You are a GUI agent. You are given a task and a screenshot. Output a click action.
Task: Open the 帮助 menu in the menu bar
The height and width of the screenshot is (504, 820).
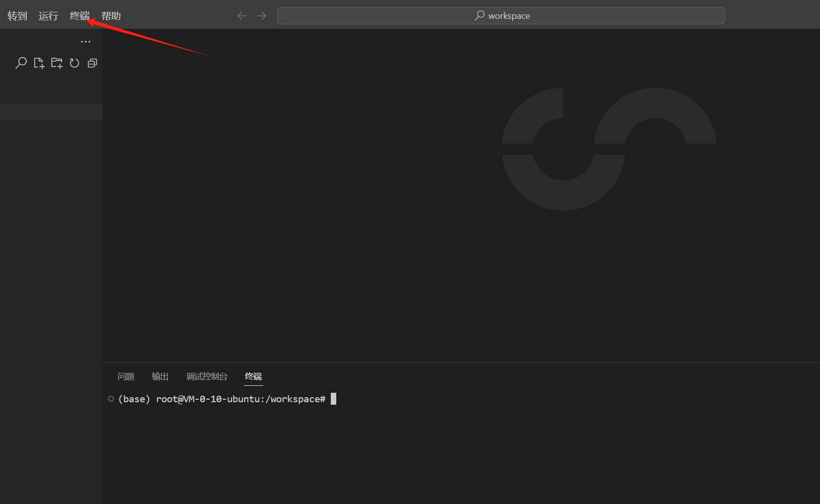coord(111,15)
